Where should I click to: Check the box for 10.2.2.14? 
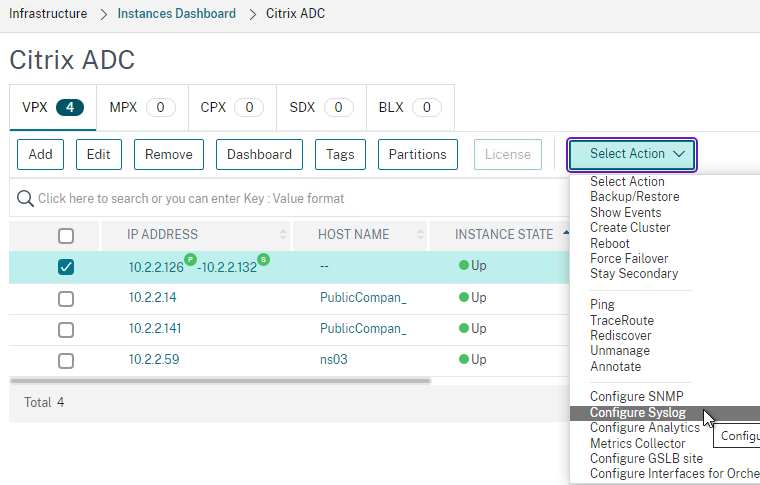pos(66,298)
